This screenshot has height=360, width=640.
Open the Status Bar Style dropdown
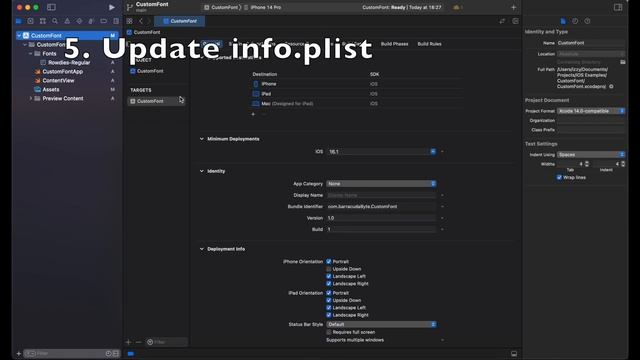click(381, 324)
